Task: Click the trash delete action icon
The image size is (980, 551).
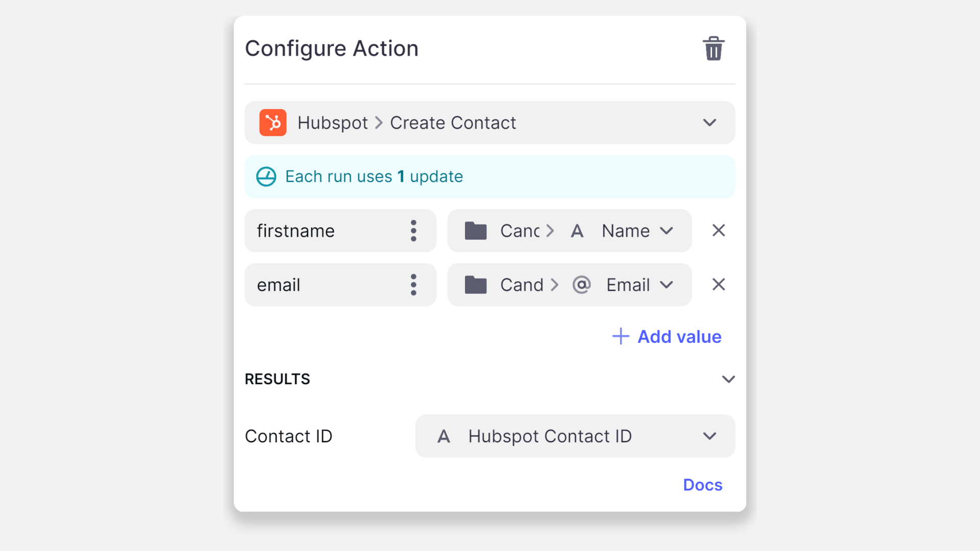Action: pyautogui.click(x=714, y=49)
